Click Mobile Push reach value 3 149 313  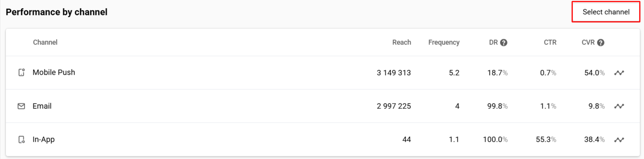394,73
